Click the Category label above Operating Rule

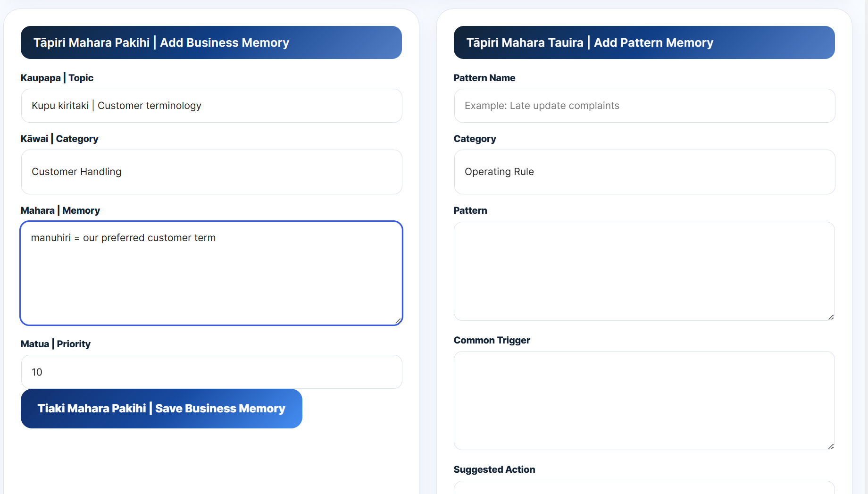point(475,139)
